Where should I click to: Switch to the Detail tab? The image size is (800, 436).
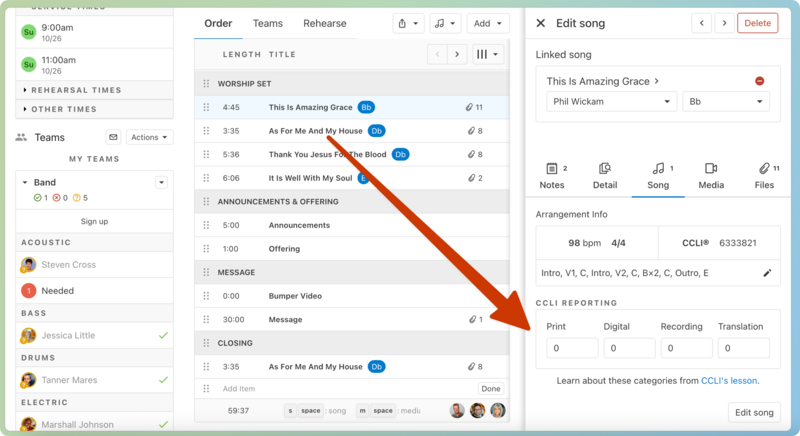[605, 176]
